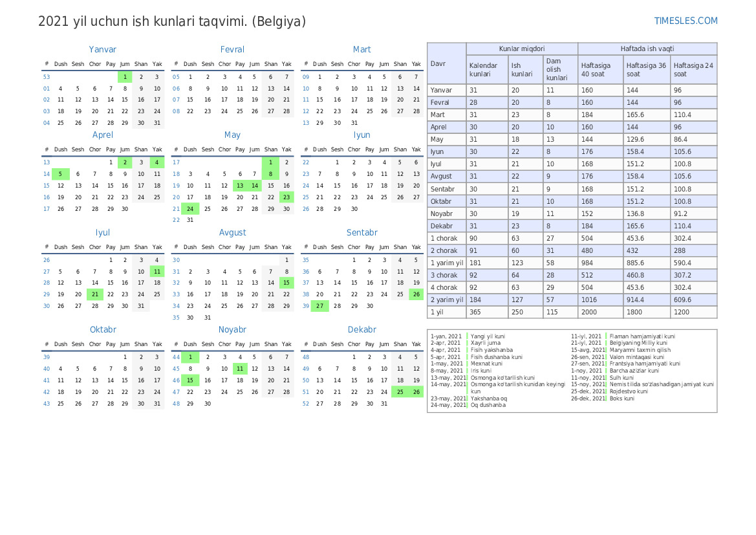756x535 pixels.
Task: Select the "Kalendar kunlari" column header
Action: [485, 69]
